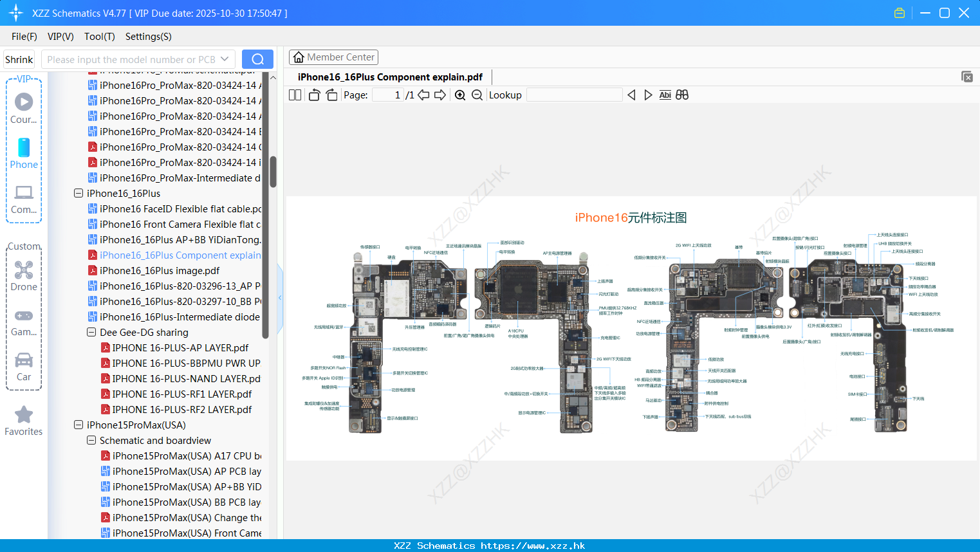
Task: Open the Course section in VIP sidebar
Action: pyautogui.click(x=24, y=108)
